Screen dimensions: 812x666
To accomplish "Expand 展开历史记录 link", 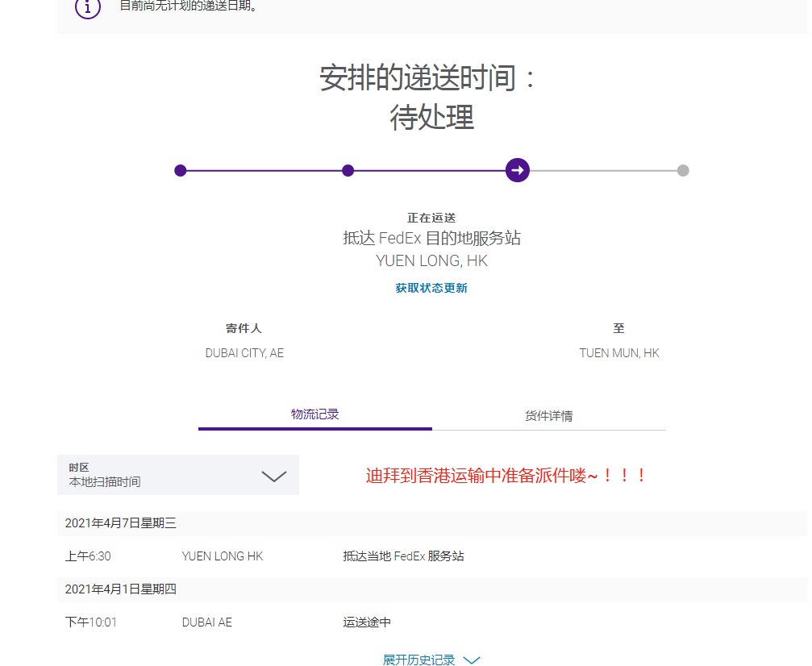I will tap(418, 660).
